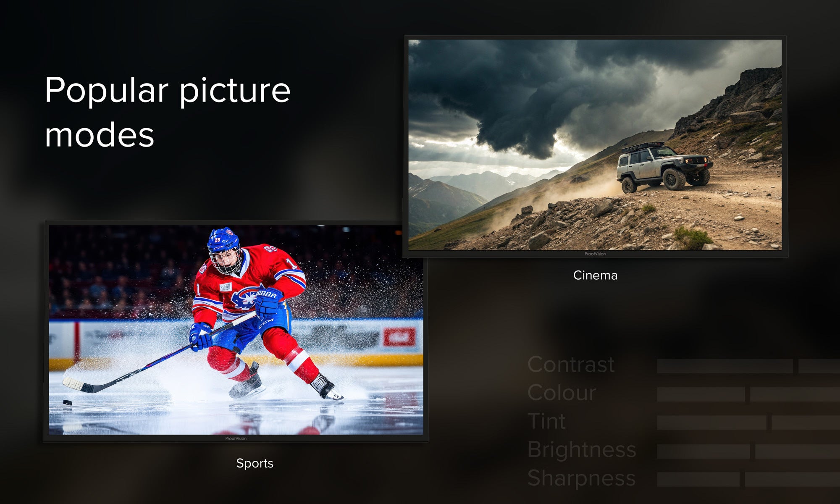This screenshot has height=504, width=840.
Task: Adjust the Tint slider bar
Action: click(748, 423)
